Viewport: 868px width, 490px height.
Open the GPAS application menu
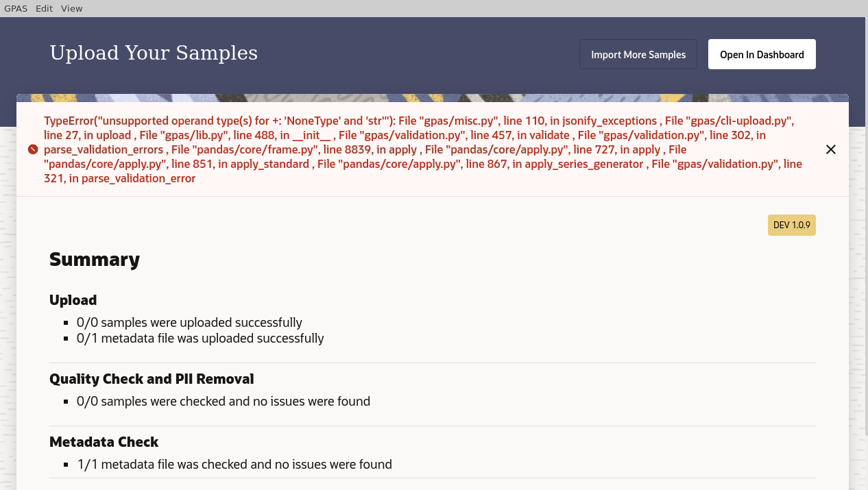15,8
